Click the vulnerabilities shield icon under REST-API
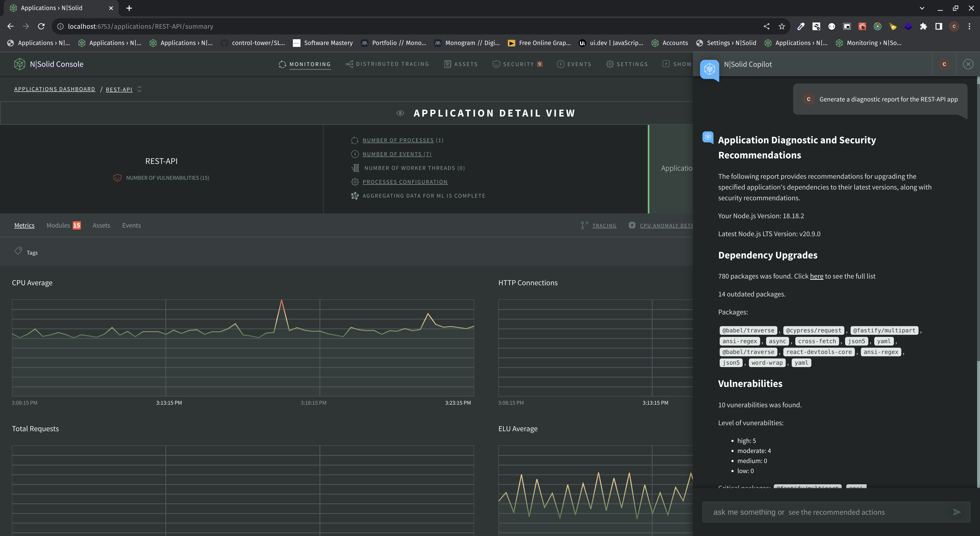980x536 pixels. click(117, 178)
